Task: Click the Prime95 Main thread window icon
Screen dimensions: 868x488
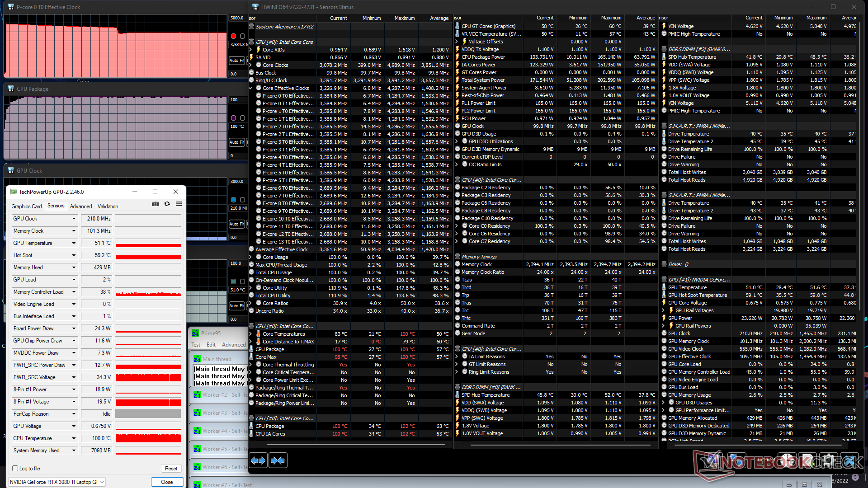Action: [x=197, y=359]
